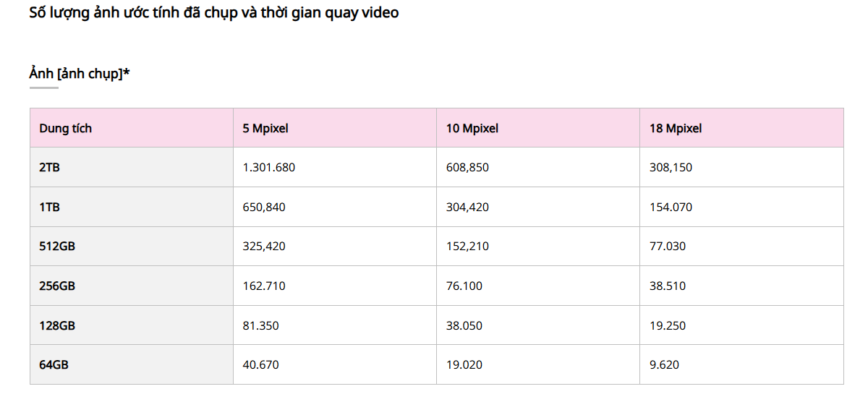Image resolution: width=868 pixels, height=402 pixels.
Task: Click the 128GB row label
Action: point(57,325)
